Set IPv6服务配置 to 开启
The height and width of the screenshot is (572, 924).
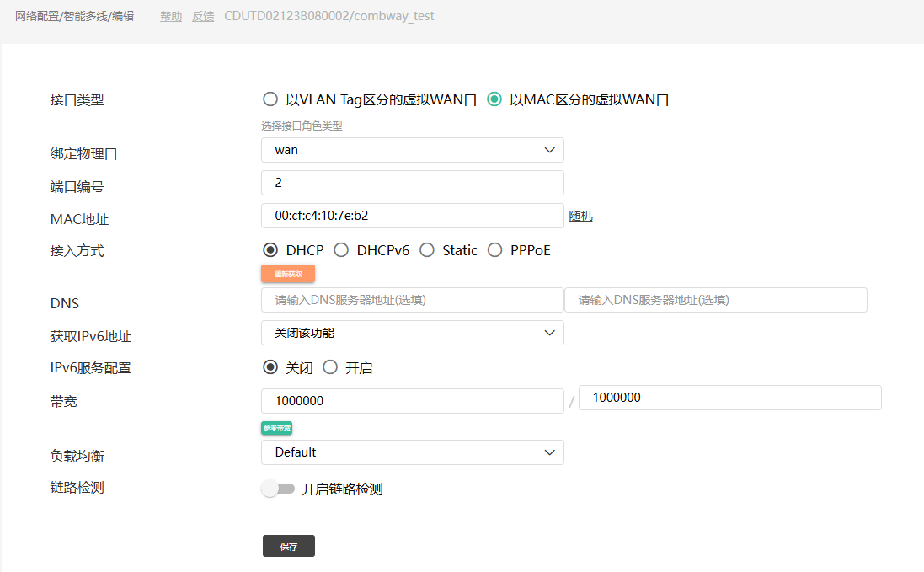330,367
